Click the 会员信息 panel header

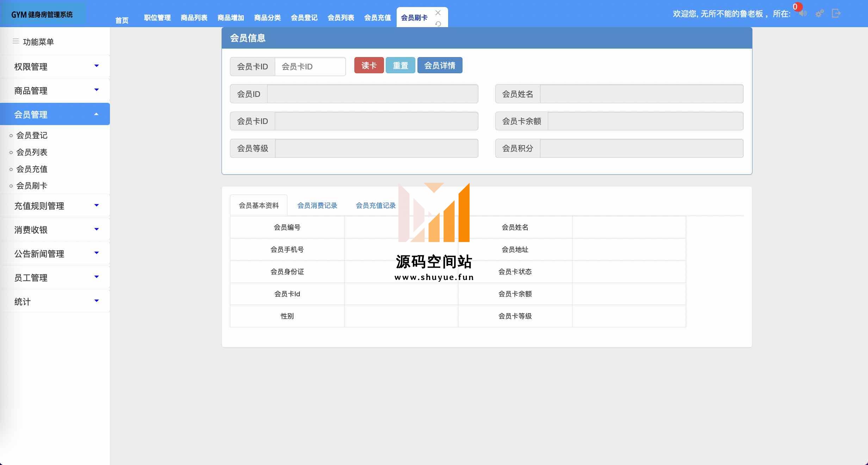(x=487, y=38)
